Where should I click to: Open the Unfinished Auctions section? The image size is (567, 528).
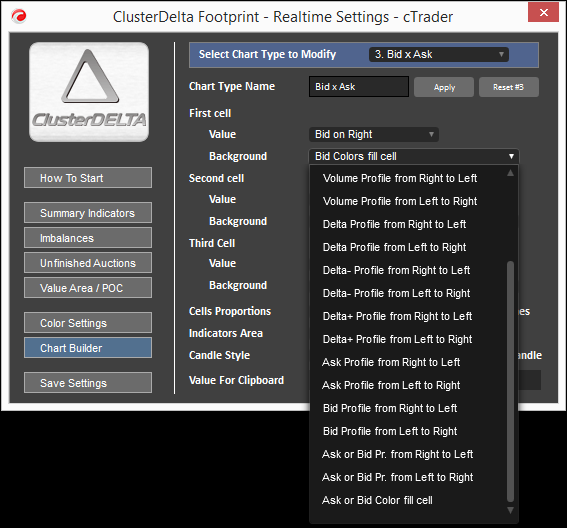pos(88,263)
